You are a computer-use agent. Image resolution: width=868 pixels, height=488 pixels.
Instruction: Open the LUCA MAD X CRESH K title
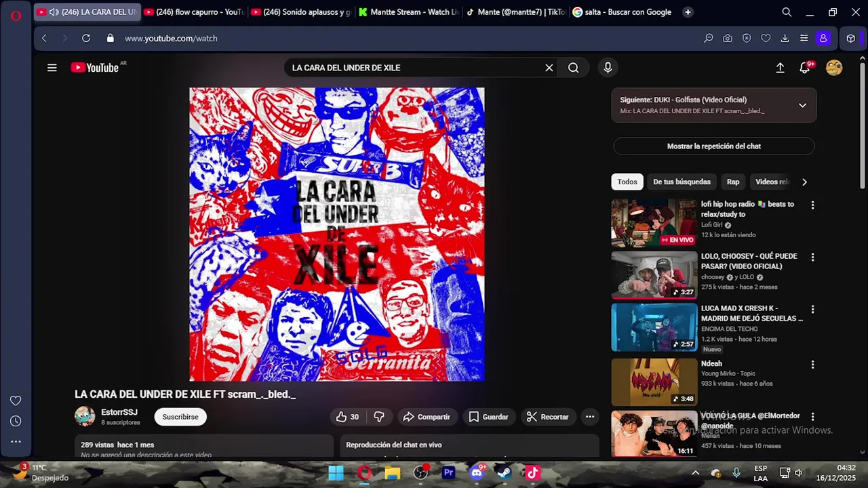[x=752, y=313]
